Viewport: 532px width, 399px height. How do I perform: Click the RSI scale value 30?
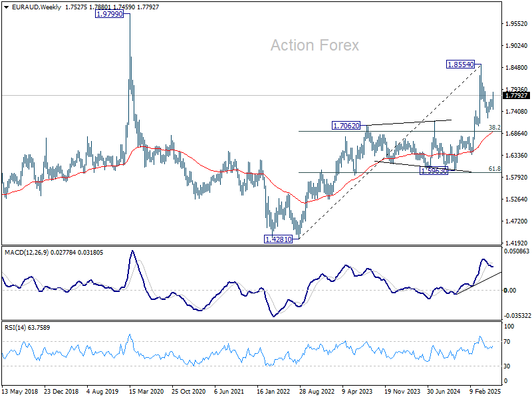(507, 366)
